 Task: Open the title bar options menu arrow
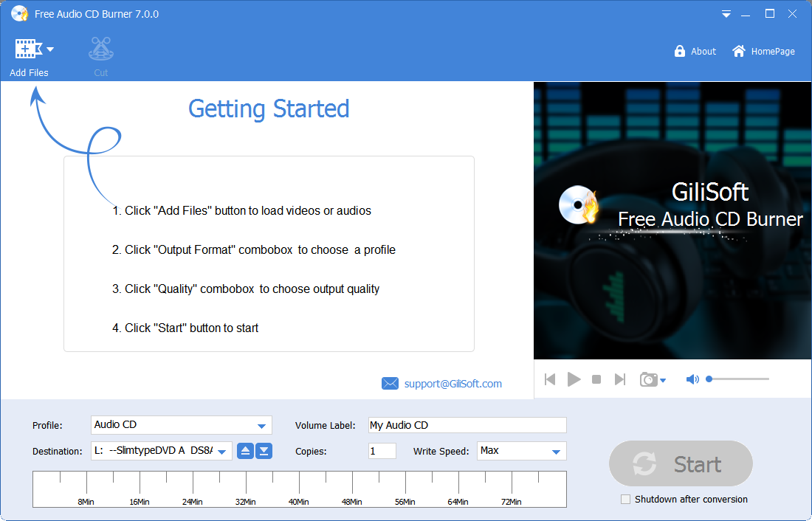click(726, 14)
